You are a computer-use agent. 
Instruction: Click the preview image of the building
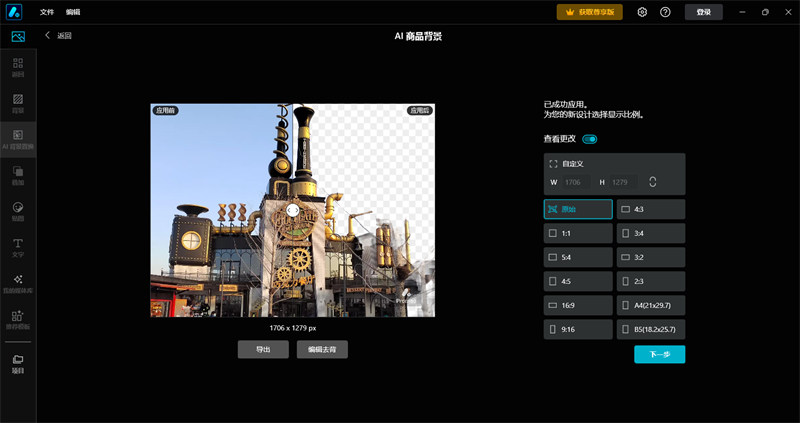[x=293, y=210]
